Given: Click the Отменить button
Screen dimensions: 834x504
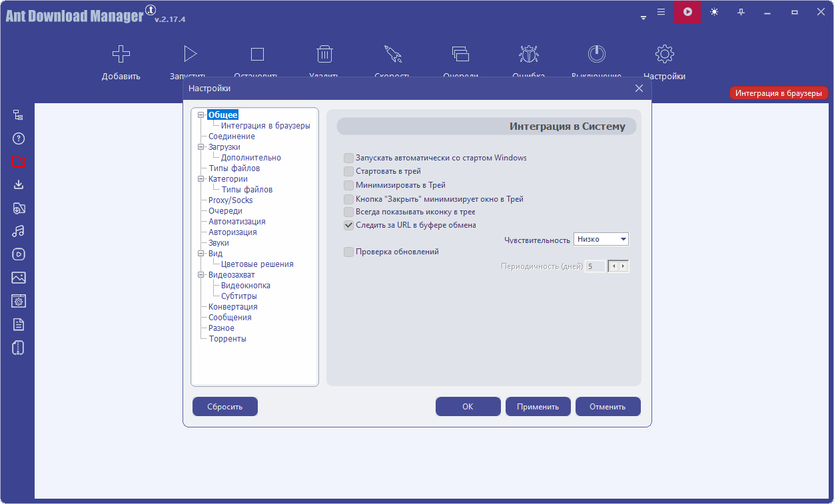Looking at the screenshot, I should 608,406.
